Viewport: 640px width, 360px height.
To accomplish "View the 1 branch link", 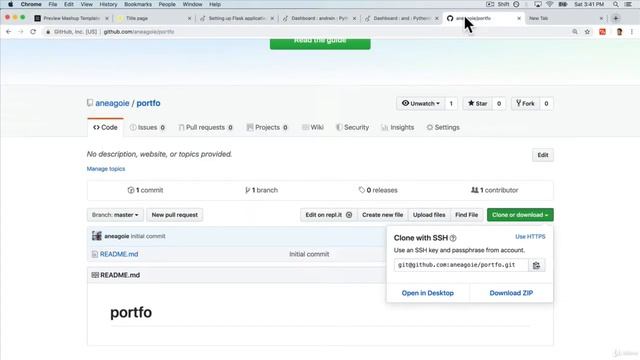I will [x=261, y=190].
